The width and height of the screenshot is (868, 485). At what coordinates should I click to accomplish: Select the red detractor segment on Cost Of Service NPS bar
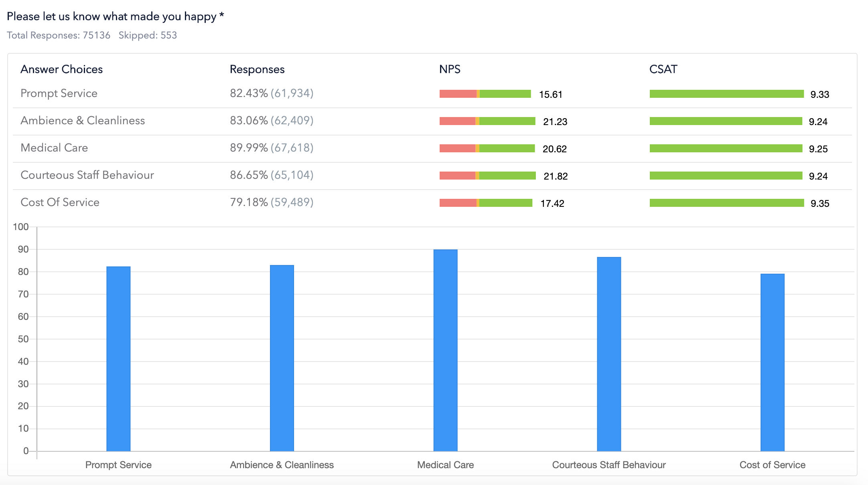coord(457,203)
